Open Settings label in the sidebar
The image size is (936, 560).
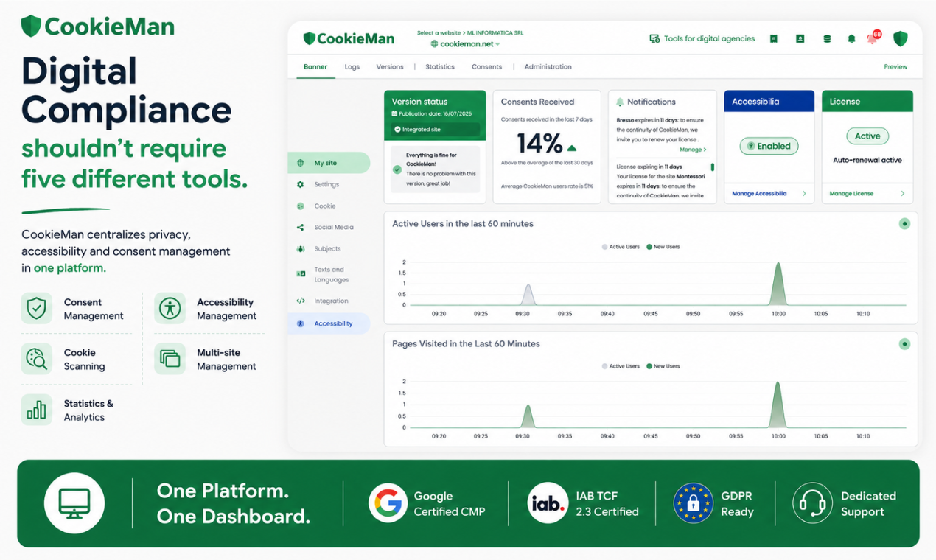tap(326, 184)
